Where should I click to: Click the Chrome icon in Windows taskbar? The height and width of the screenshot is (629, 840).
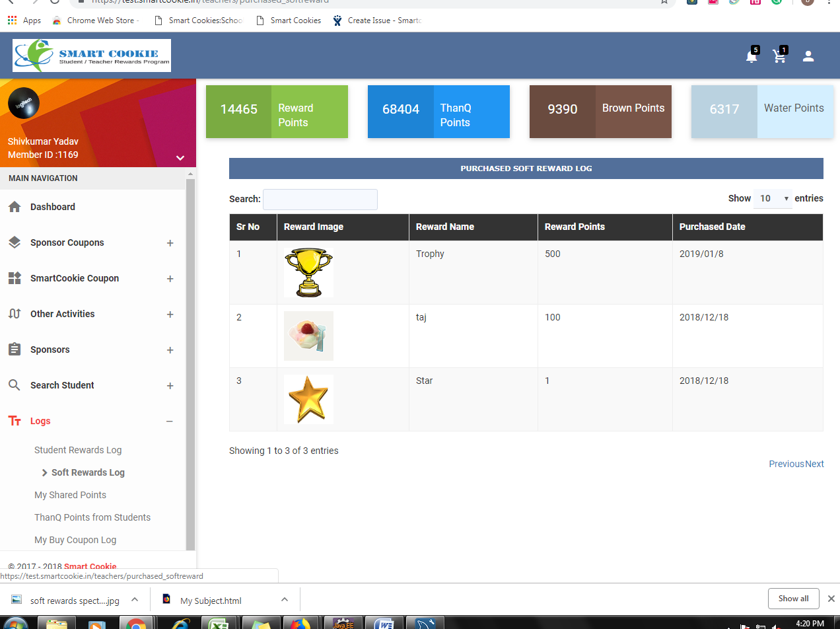[136, 624]
